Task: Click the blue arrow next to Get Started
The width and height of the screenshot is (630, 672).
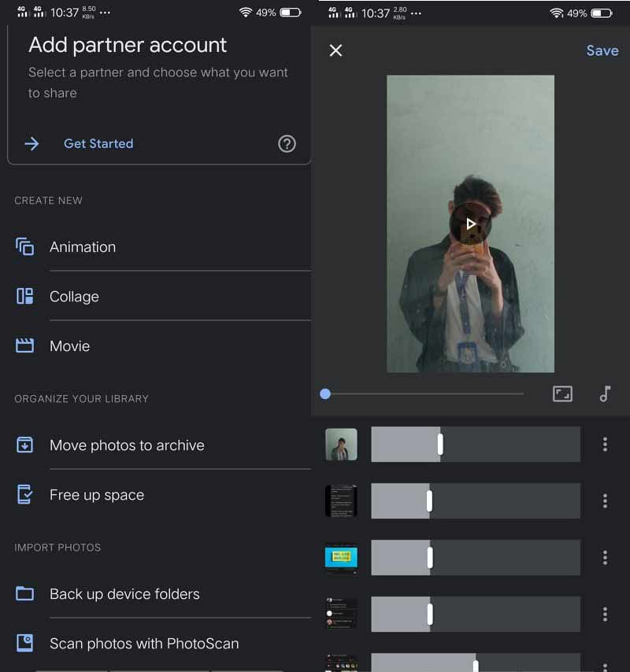Action: pos(31,143)
